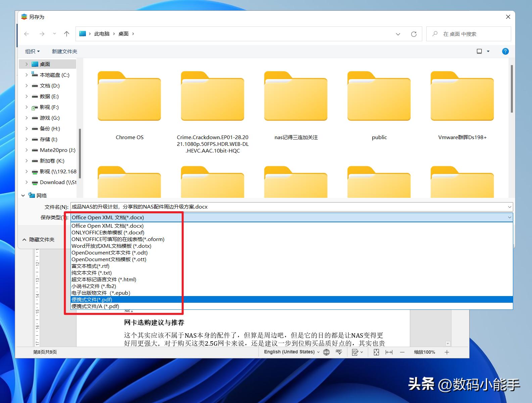This screenshot has width=532, height=403.
Task: Open recent locations dropdown arrow
Action: click(54, 34)
